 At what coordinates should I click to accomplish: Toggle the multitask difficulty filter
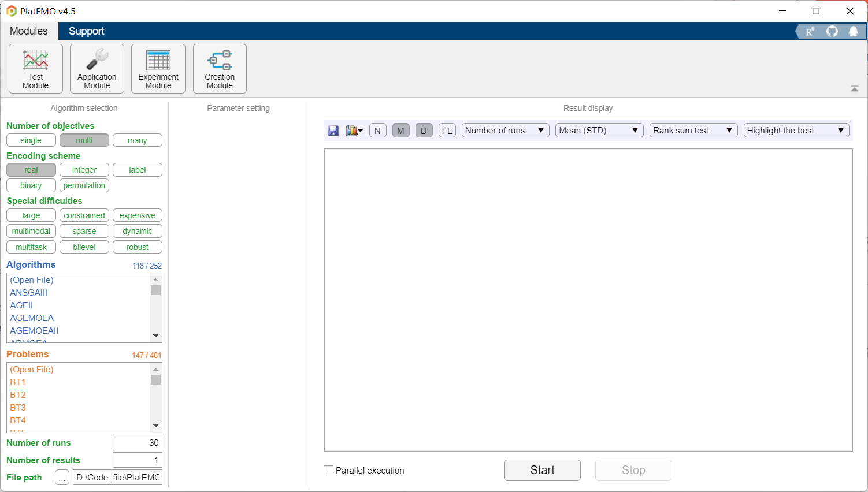[x=31, y=247]
